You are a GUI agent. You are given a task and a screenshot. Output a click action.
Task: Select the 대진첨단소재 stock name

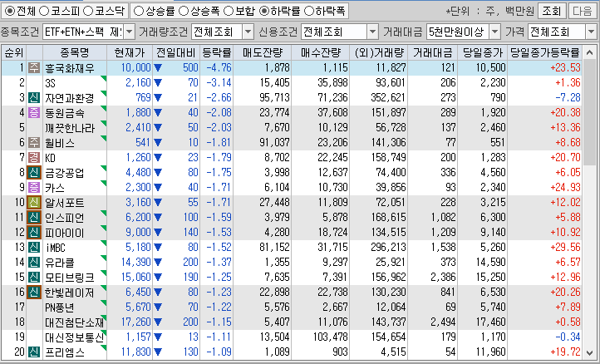[74, 322]
